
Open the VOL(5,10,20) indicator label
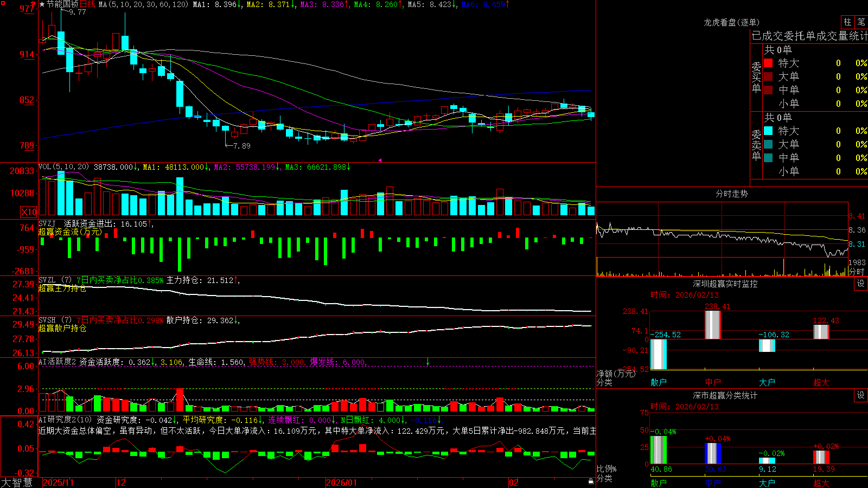tap(63, 167)
